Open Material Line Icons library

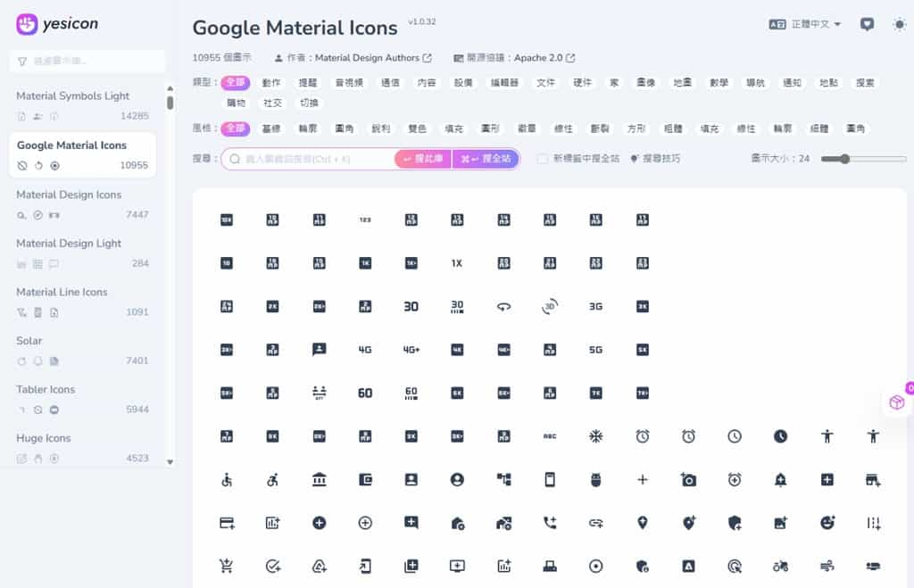(x=82, y=302)
